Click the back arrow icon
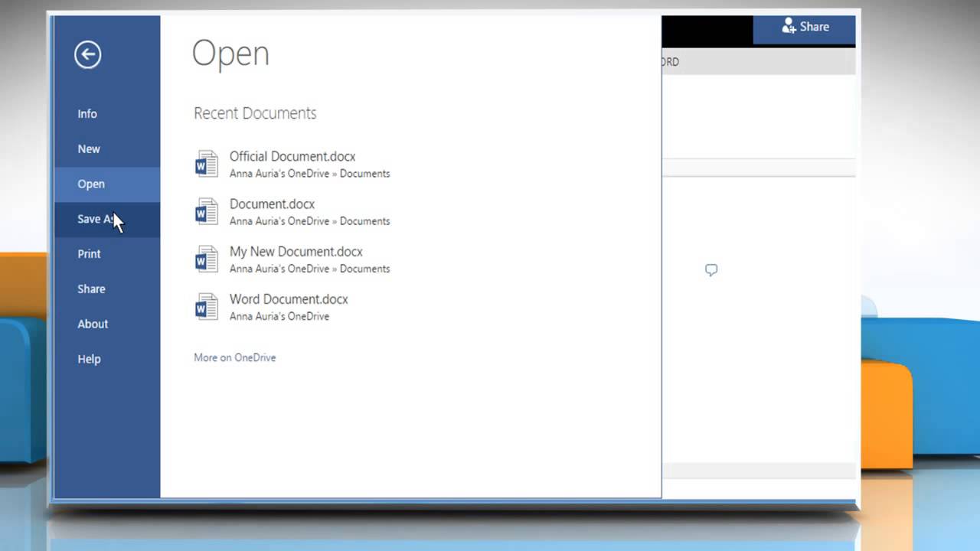Viewport: 980px width, 551px height. [87, 54]
